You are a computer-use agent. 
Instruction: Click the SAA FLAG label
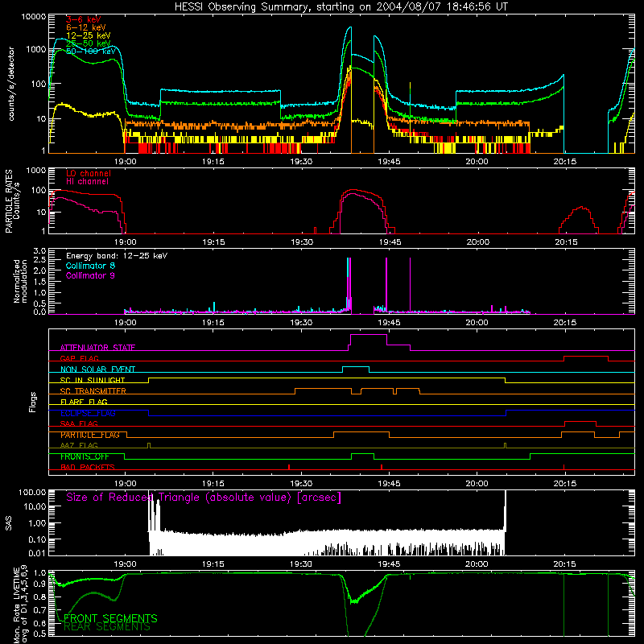pyautogui.click(x=79, y=423)
